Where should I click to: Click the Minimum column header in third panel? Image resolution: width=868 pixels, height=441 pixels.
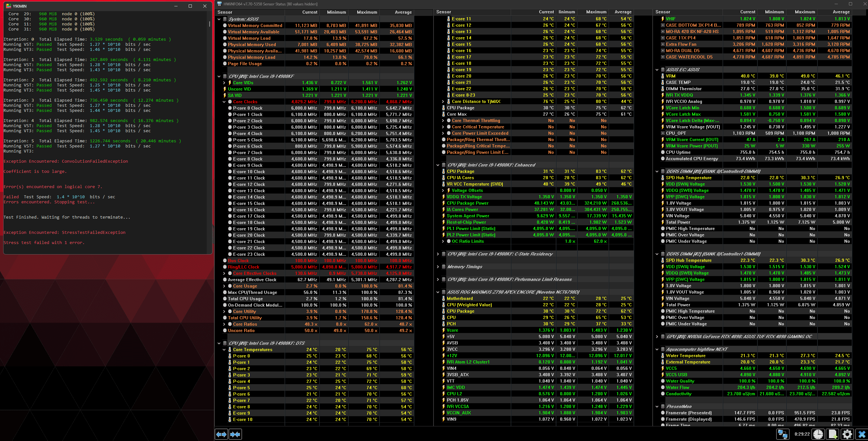click(772, 12)
